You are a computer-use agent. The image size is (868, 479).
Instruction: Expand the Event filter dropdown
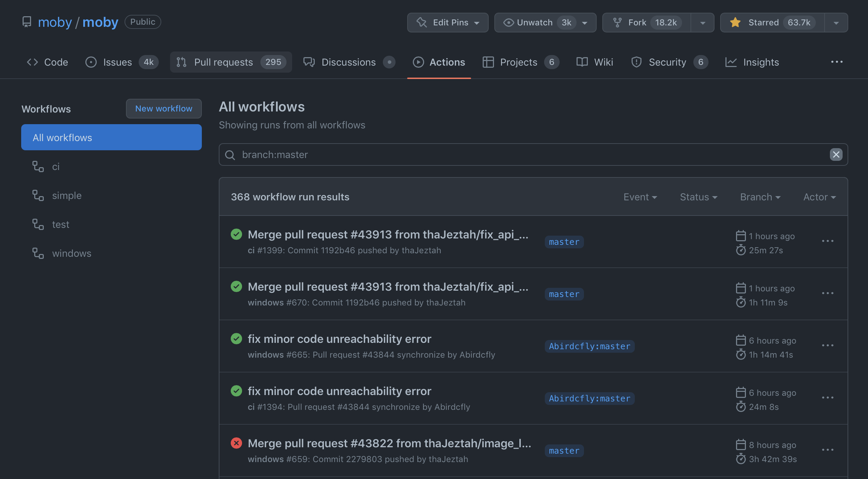point(640,197)
